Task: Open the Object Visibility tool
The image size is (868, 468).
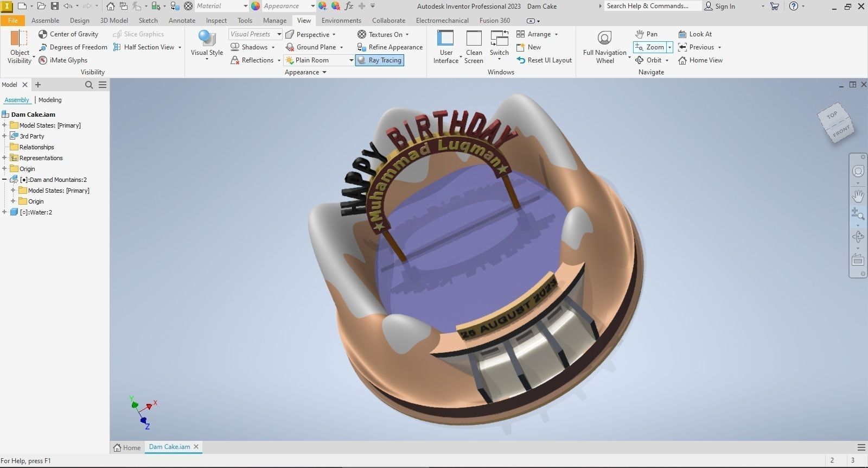Action: coord(20,47)
